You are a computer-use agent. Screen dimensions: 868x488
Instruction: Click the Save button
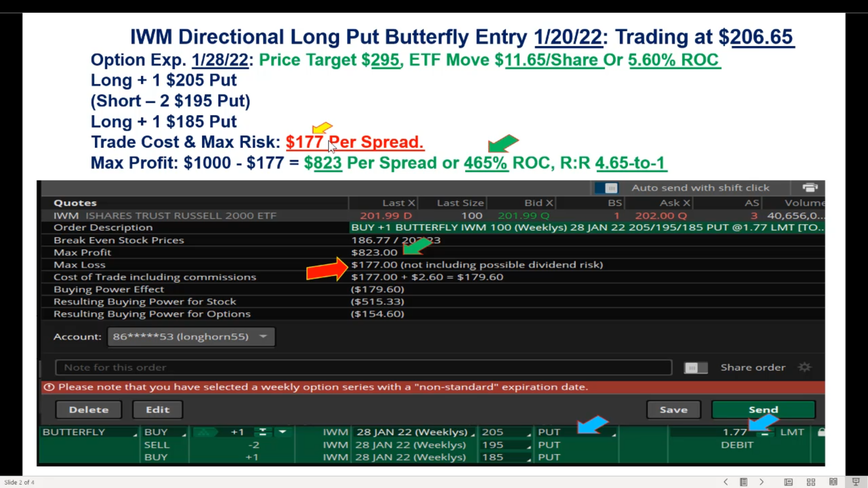(674, 409)
